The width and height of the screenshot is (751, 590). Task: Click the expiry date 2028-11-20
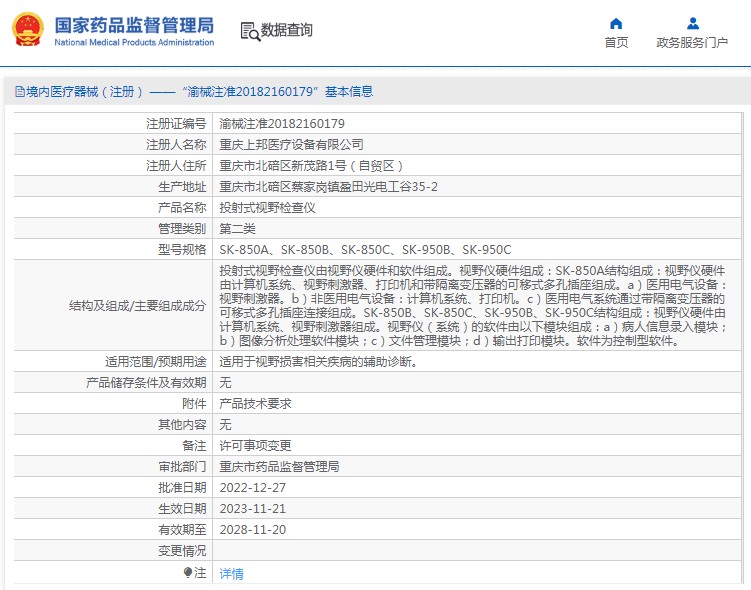252,530
